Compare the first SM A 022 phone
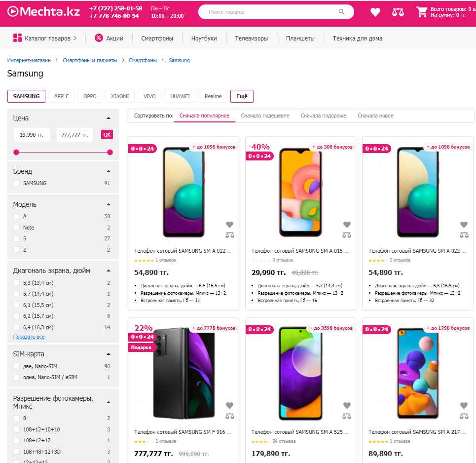This screenshot has height=463, width=476. [x=229, y=235]
